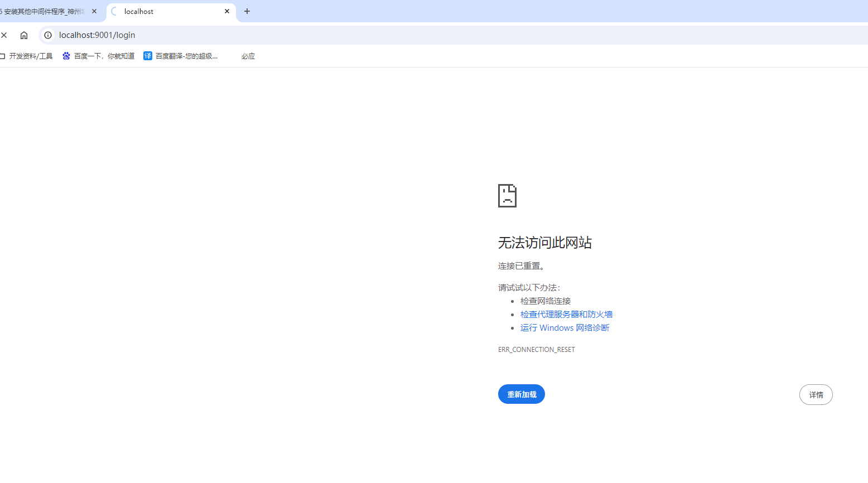The image size is (868, 483).
Task: Expand the 详情 details panel
Action: coord(816,394)
